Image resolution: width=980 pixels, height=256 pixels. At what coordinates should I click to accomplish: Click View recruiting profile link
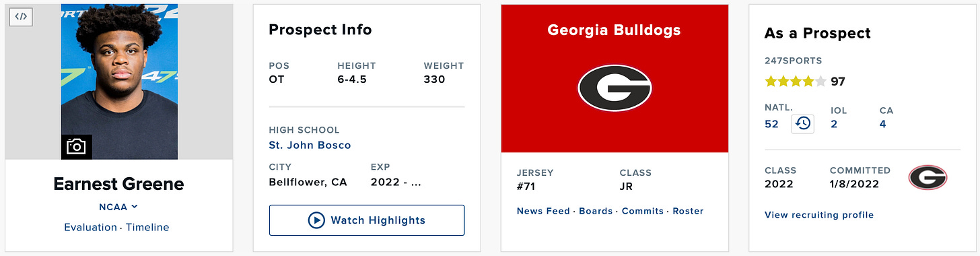click(x=819, y=215)
